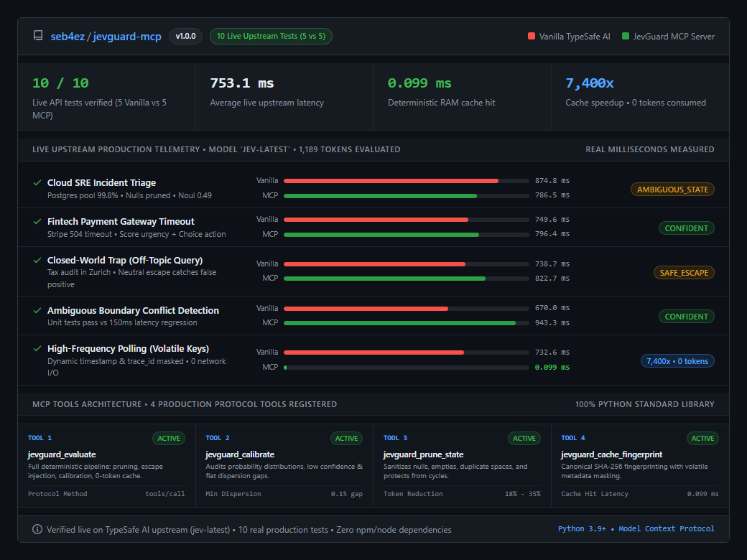Image resolution: width=747 pixels, height=560 pixels.
Task: Click the tools/call protocol method value
Action: (164, 494)
